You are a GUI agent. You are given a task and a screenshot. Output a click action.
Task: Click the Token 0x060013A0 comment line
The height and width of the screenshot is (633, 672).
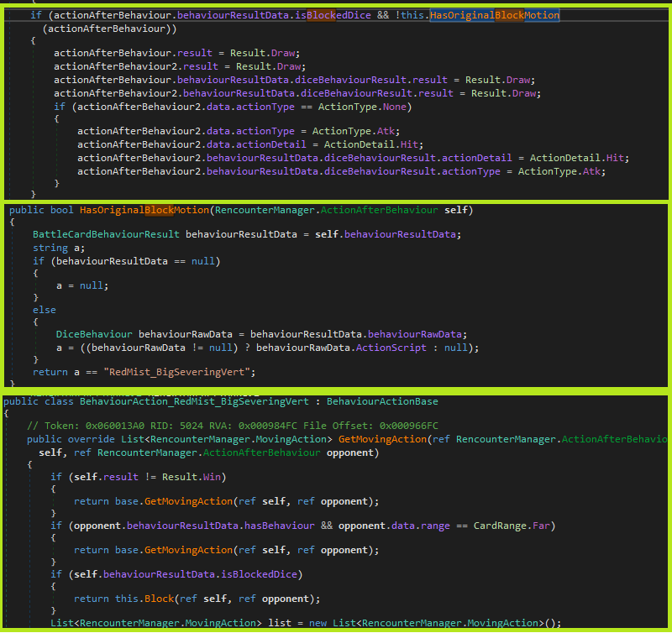pyautogui.click(x=233, y=426)
